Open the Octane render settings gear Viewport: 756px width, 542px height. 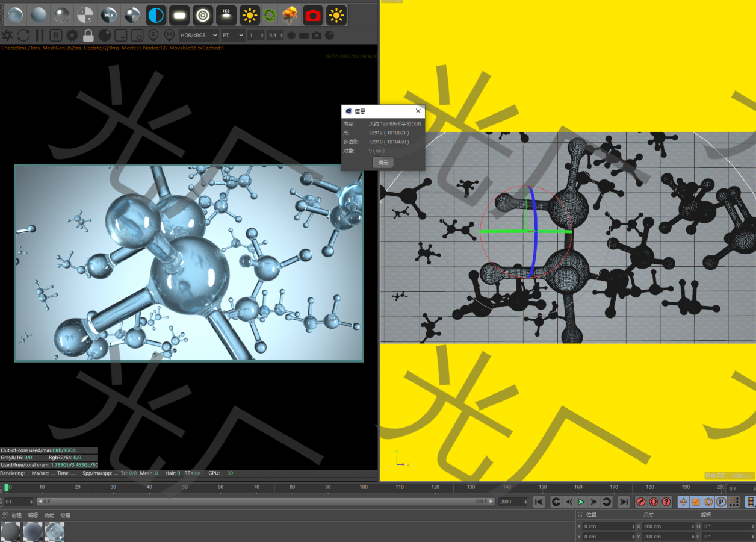click(x=72, y=36)
